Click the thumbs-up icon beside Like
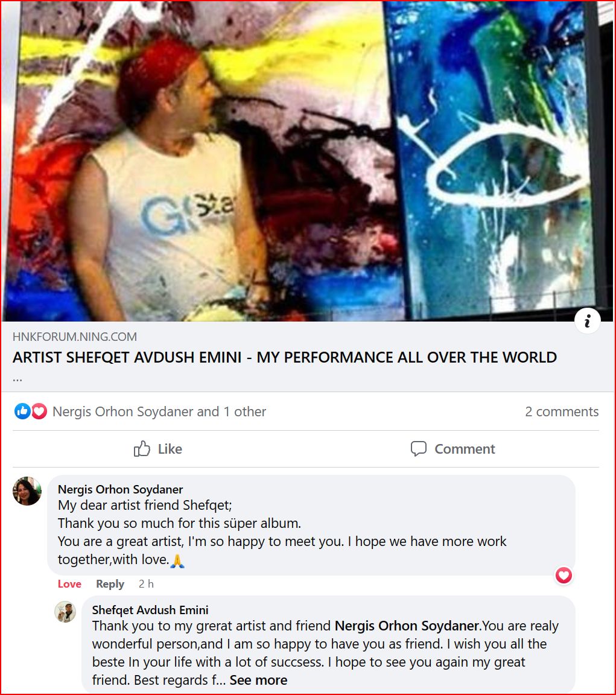 click(142, 449)
